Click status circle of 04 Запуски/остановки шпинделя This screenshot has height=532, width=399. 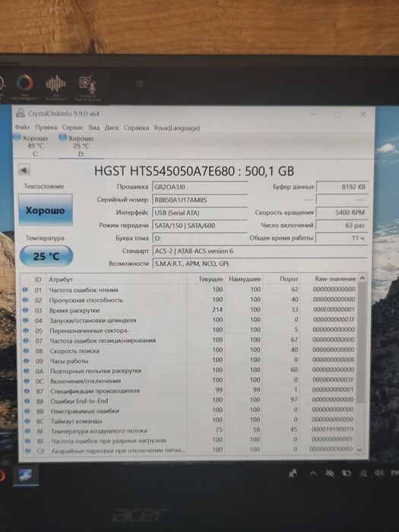coord(26,320)
